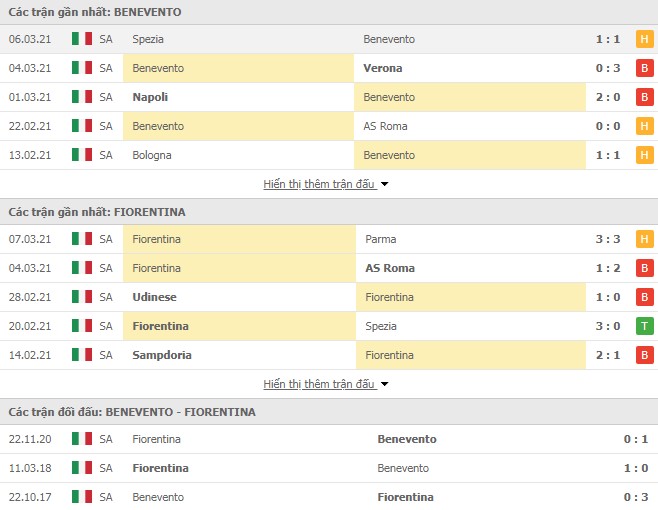
Task: Click the Italy flag on the Napoli match row
Action: [82, 97]
